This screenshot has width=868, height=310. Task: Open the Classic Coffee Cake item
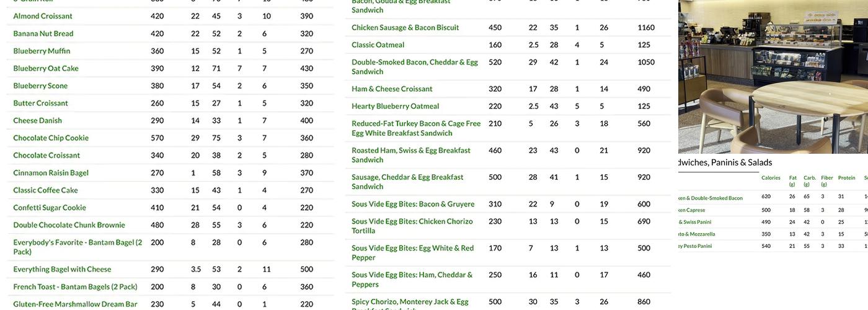click(x=46, y=190)
